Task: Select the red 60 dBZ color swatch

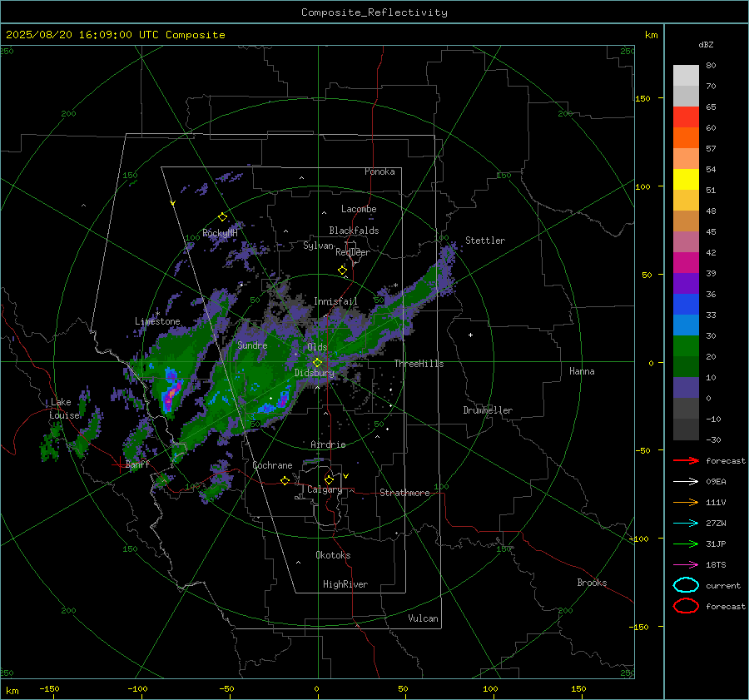Action: click(x=686, y=117)
